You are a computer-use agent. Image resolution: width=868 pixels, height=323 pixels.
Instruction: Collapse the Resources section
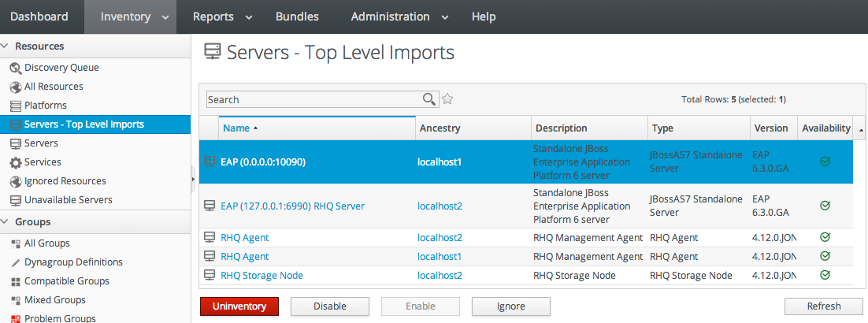(6, 46)
